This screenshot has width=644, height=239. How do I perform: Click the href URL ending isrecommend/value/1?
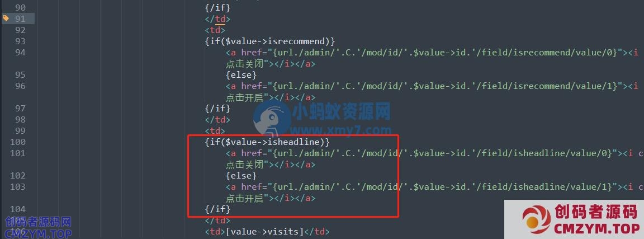[x=445, y=86]
